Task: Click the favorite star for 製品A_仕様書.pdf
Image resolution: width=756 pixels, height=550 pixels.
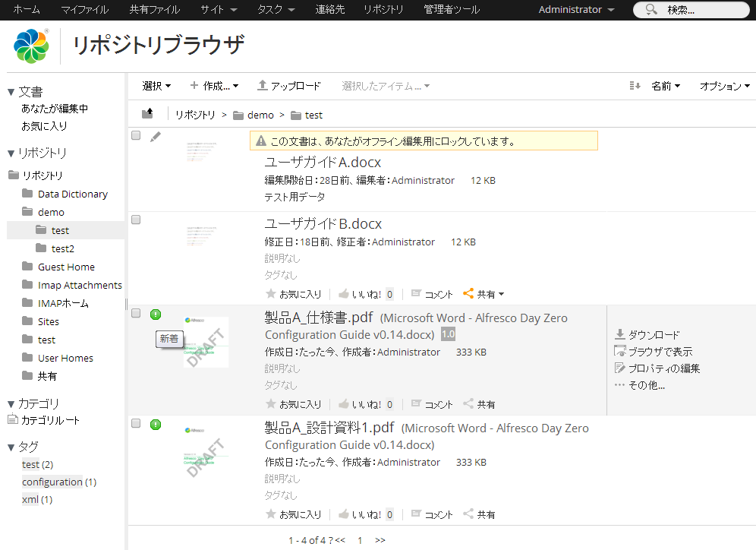Action: 271,403
